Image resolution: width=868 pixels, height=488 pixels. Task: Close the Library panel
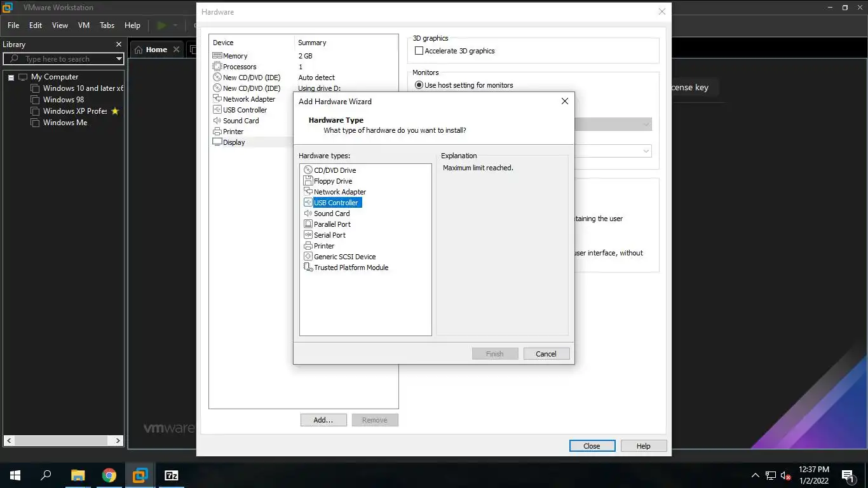(x=119, y=44)
